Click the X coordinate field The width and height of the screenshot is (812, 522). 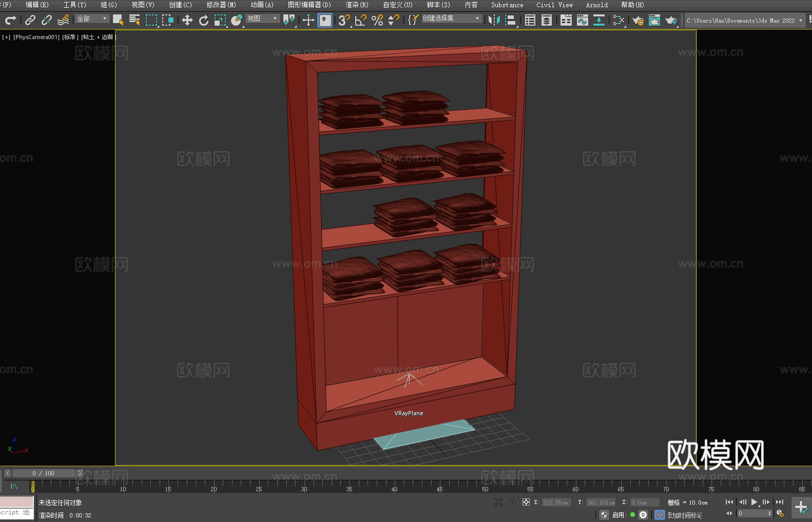[x=556, y=502]
